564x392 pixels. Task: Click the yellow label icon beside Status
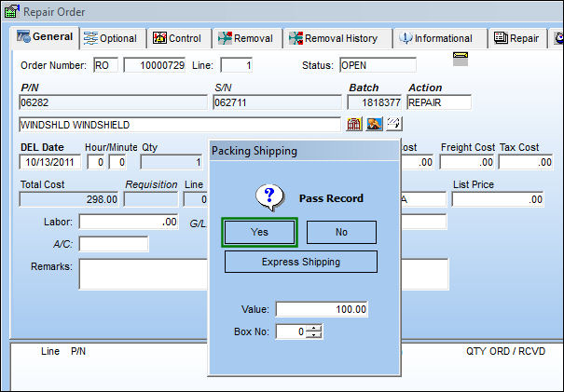tap(461, 59)
